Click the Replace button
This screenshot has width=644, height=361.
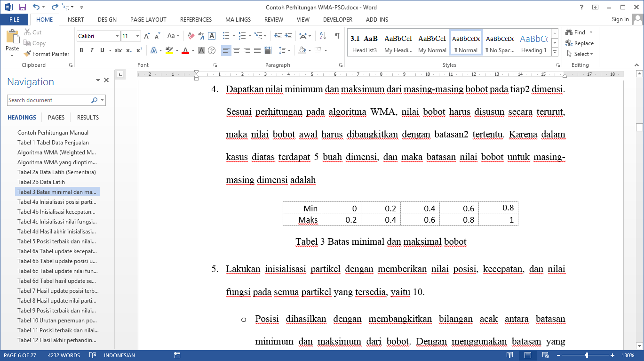pyautogui.click(x=580, y=43)
